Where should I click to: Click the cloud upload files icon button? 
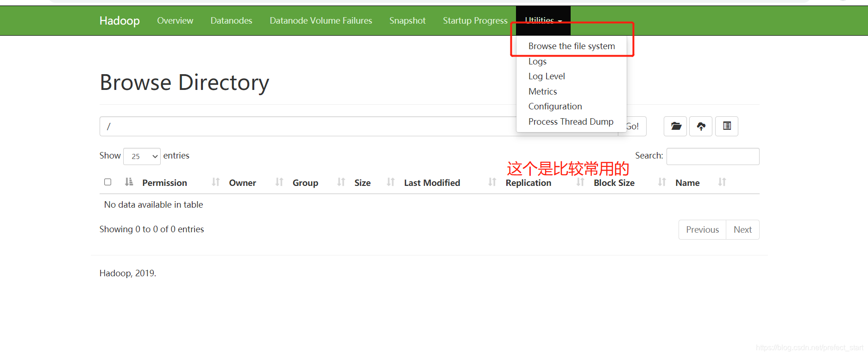(701, 126)
